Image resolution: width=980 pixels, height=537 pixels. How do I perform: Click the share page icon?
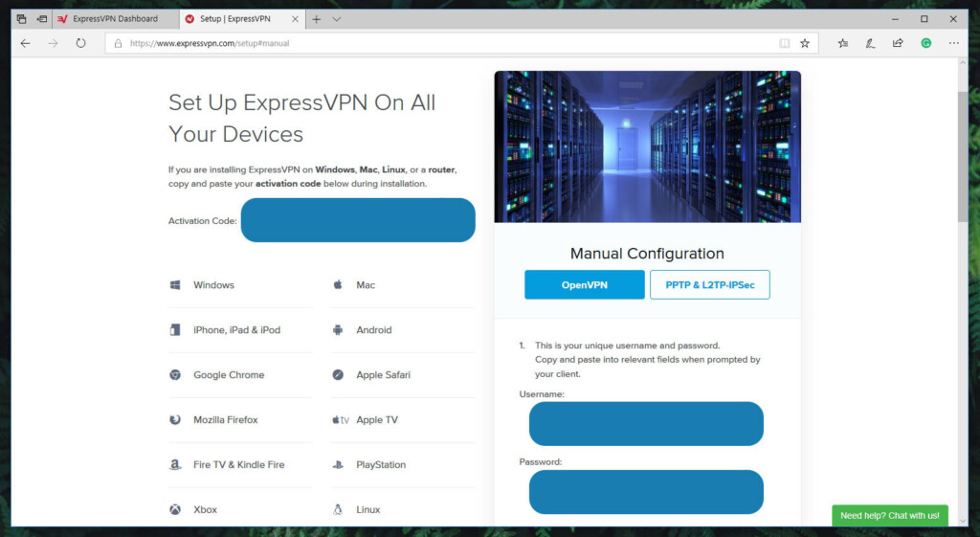(898, 43)
